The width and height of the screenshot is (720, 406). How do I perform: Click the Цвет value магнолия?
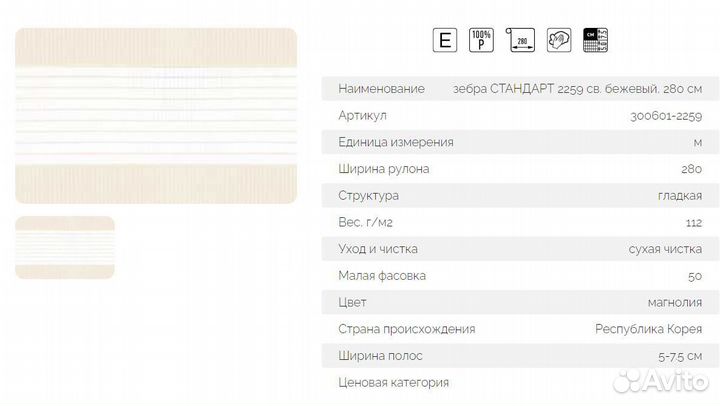tap(675, 303)
